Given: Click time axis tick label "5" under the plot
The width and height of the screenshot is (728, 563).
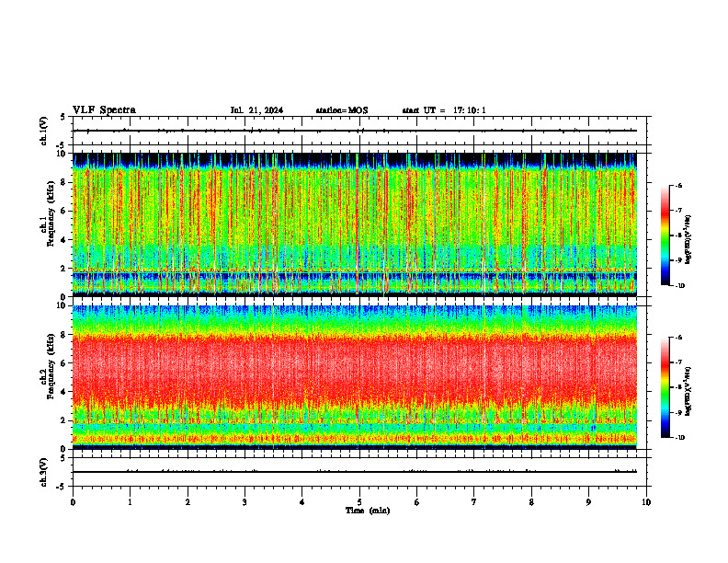Looking at the screenshot, I should (x=359, y=502).
